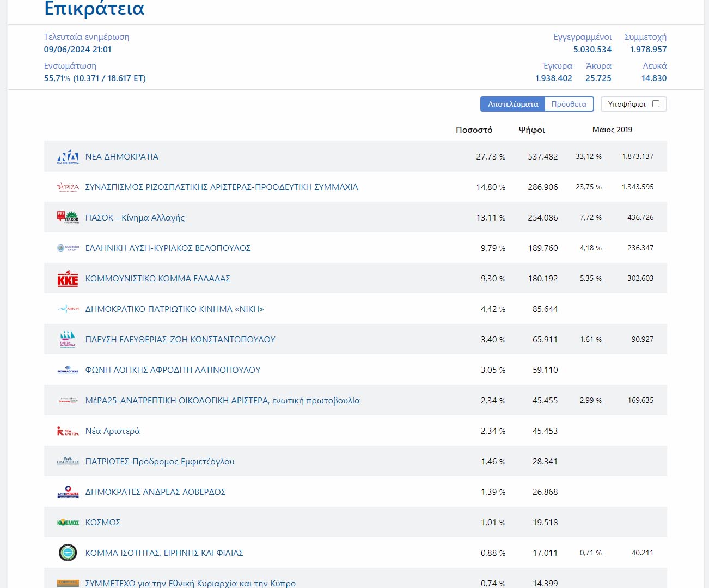Click the ΕΛΛΗΝΙΚΗ ΛΥΣΗ party logo
709x588 pixels.
(x=68, y=248)
